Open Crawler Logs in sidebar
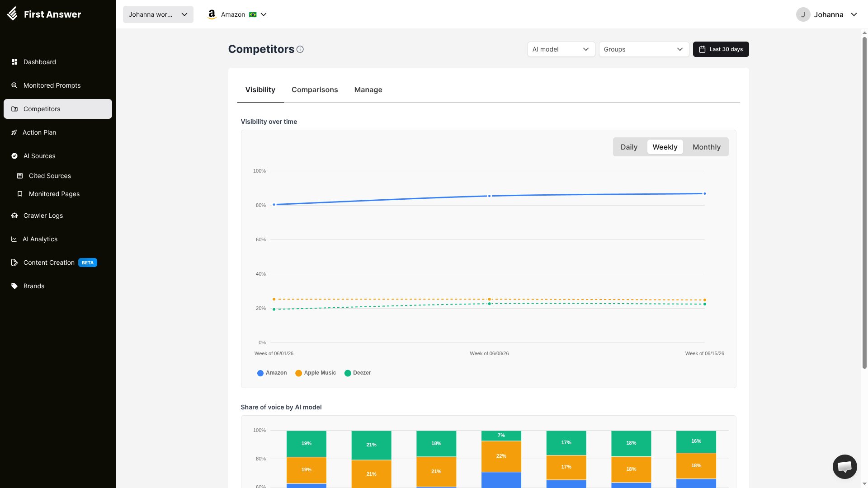The image size is (868, 488). click(58, 216)
